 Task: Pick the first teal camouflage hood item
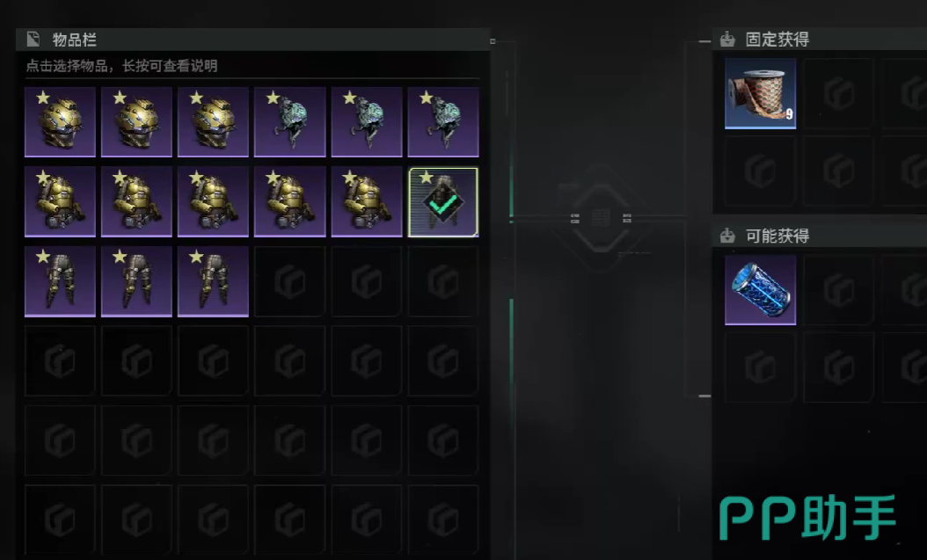(289, 122)
